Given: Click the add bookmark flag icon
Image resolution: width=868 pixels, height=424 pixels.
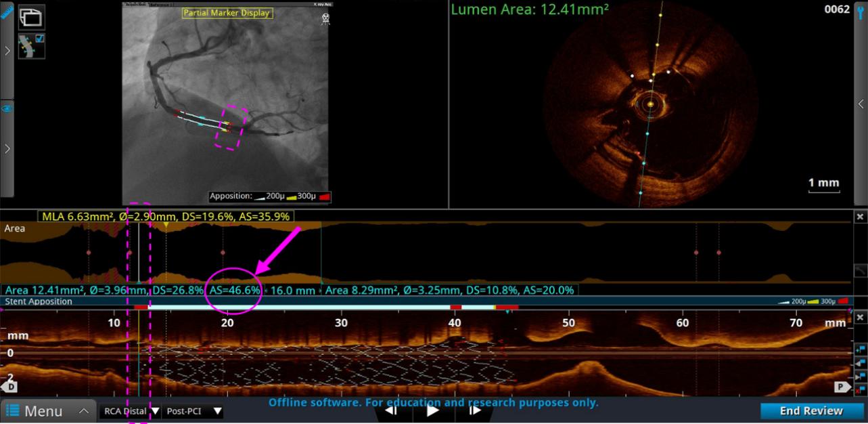Looking at the screenshot, I should 861,349.
